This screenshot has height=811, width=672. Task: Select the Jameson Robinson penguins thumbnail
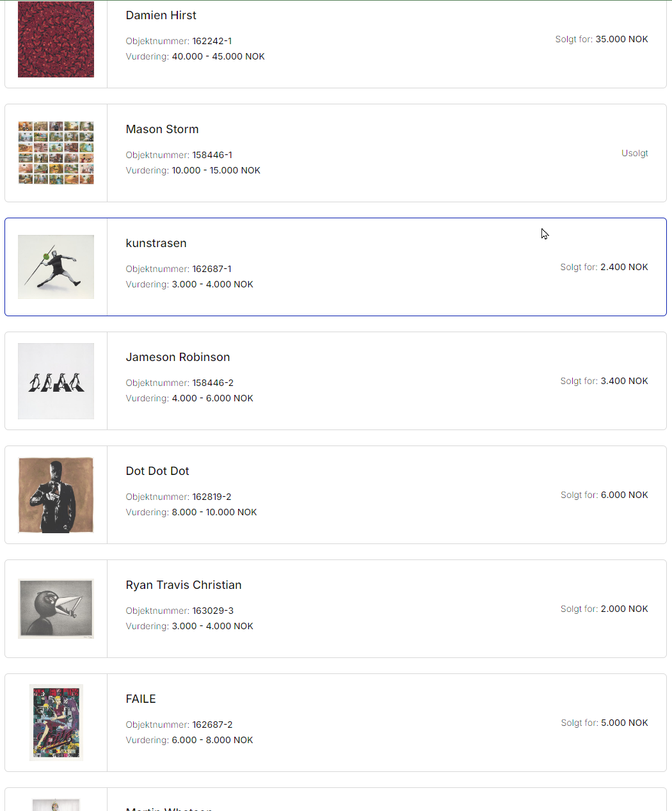pos(56,381)
